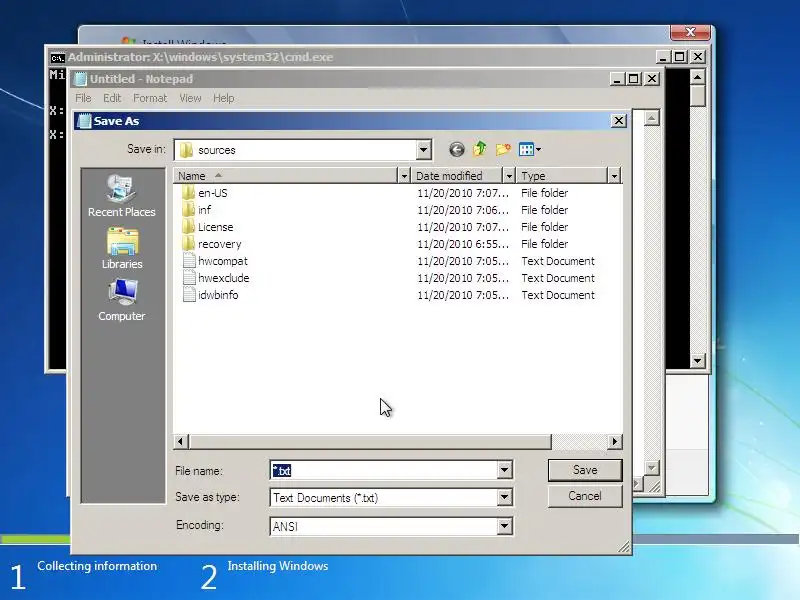Click the Save As dialog title icon
This screenshot has height=600, width=800.
[x=84, y=121]
